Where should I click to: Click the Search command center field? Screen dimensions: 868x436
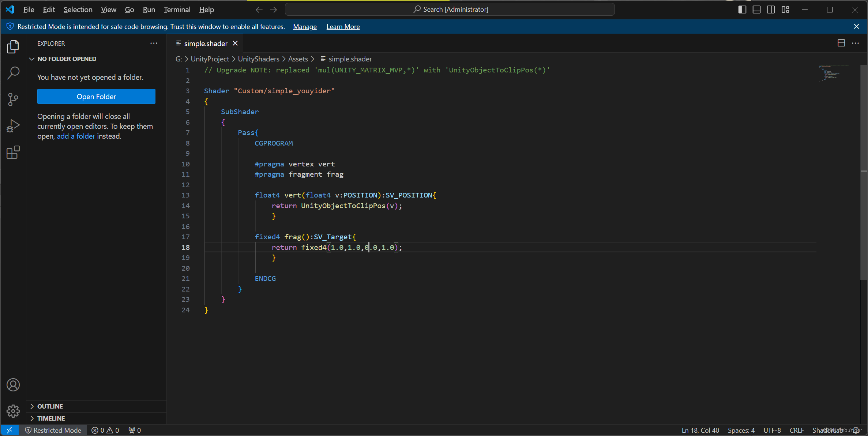click(450, 10)
